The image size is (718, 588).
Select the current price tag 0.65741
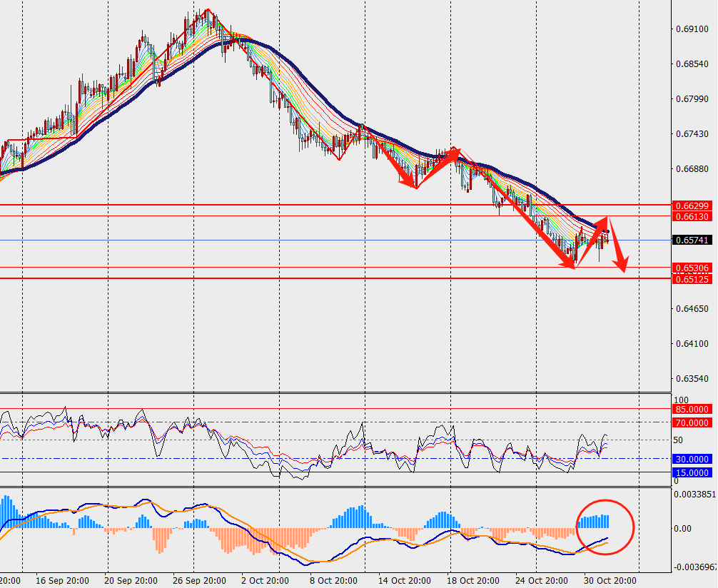[692, 240]
